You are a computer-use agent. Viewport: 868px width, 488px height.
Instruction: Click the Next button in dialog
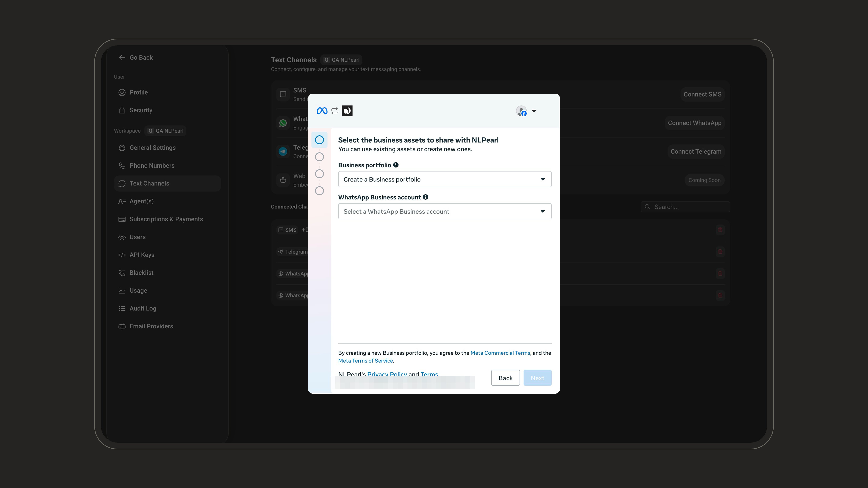[x=537, y=378]
